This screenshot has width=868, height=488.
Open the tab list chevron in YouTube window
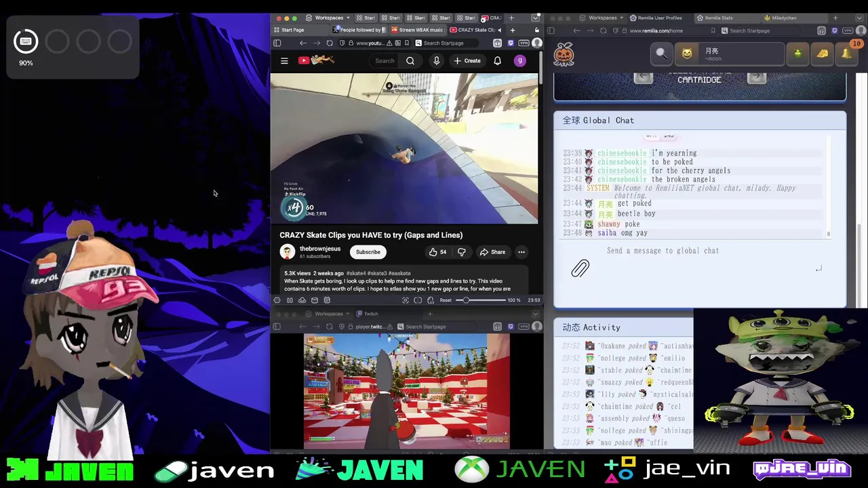pos(535,18)
